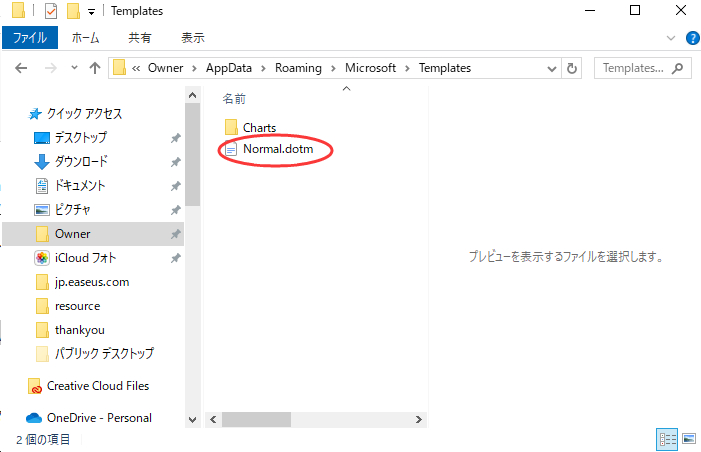Open the Charts folder
This screenshot has height=452, width=701.
click(x=259, y=127)
